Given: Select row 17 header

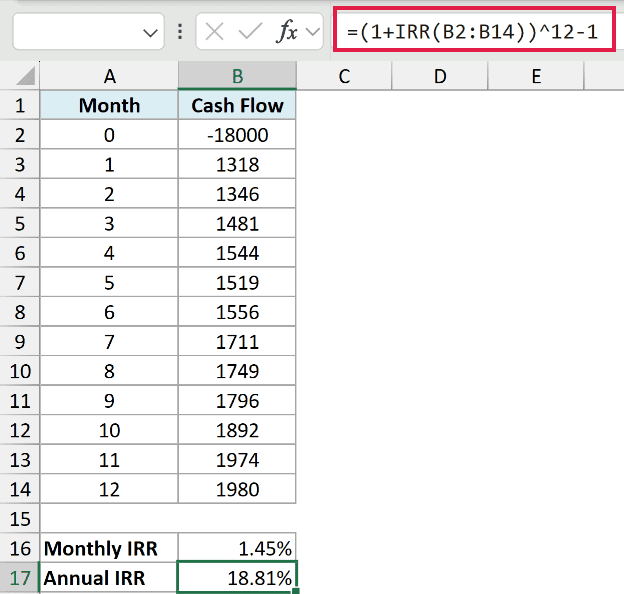Looking at the screenshot, I should 20,578.
